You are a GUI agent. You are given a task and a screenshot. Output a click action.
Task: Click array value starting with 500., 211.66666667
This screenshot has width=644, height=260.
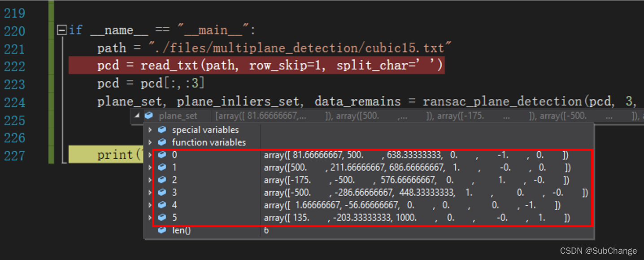(417, 167)
